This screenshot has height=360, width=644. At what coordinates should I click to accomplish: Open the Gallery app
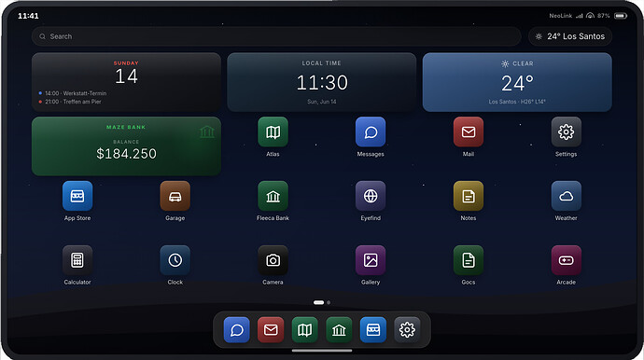click(x=371, y=260)
